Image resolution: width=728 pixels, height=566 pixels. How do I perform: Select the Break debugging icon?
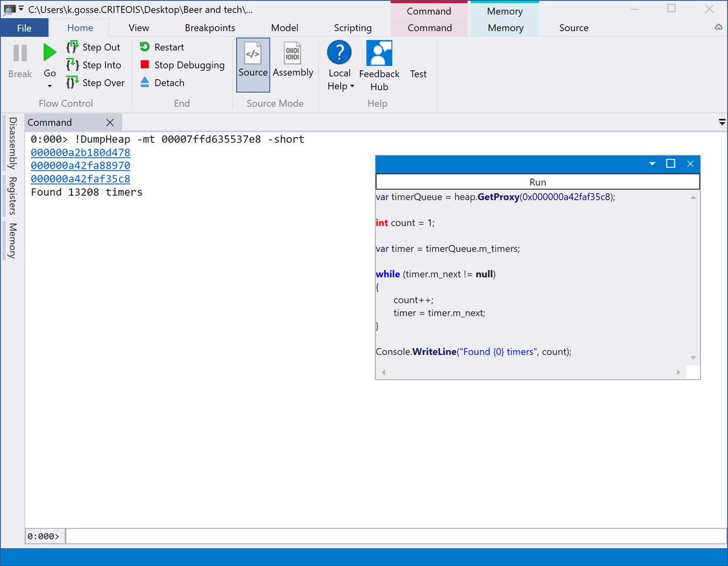point(19,58)
